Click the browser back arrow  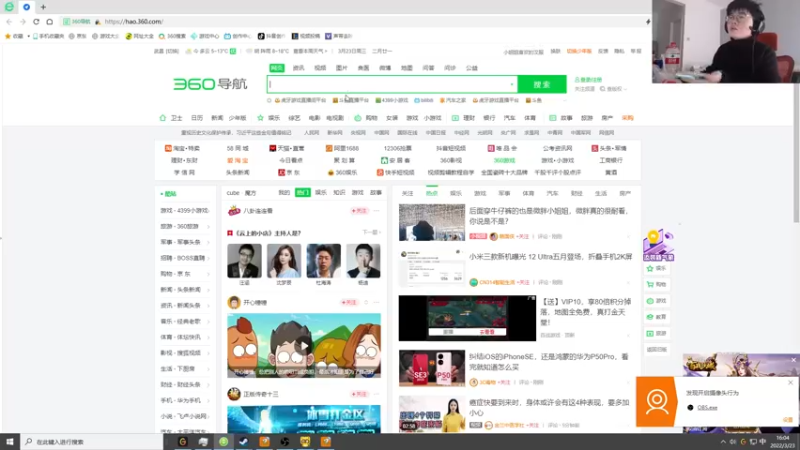(x=9, y=21)
